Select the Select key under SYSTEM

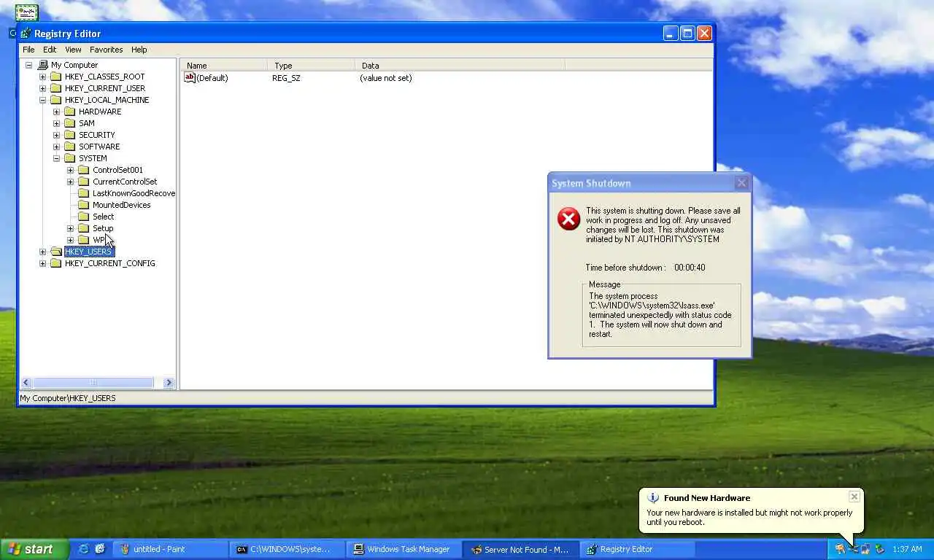coord(103,217)
